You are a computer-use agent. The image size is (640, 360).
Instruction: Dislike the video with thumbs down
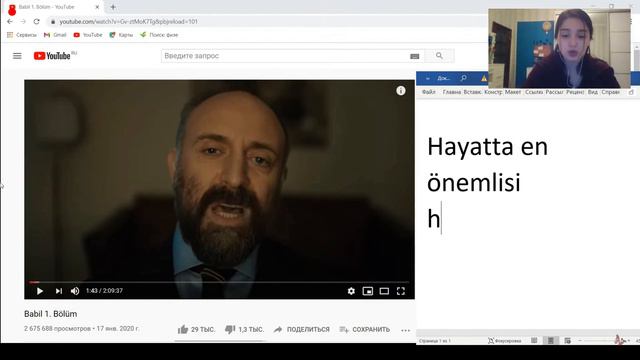244,329
